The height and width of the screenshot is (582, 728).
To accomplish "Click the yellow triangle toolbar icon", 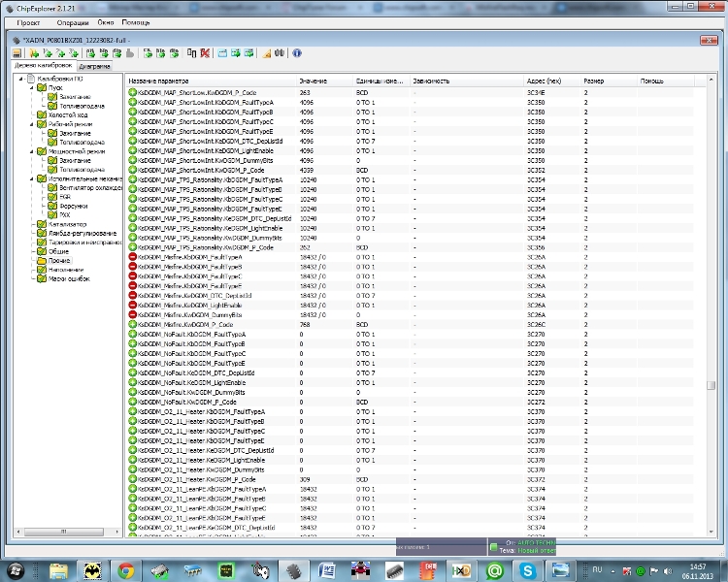I will (265, 53).
